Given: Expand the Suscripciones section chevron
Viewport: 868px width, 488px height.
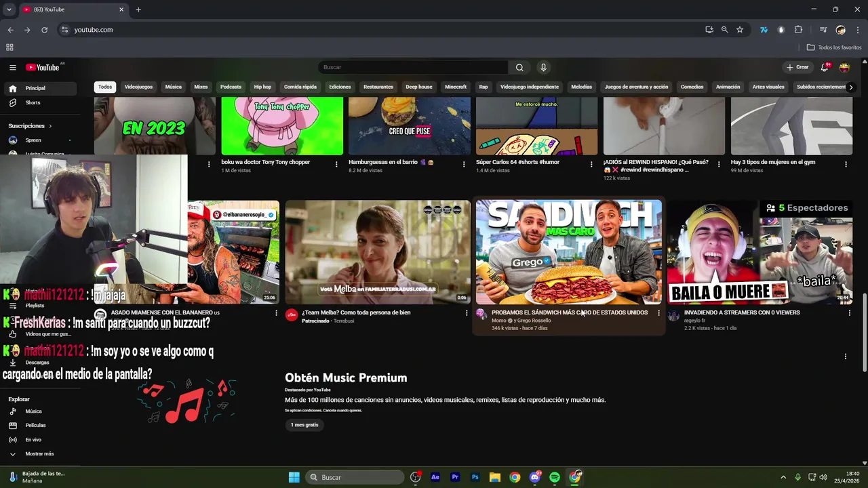Looking at the screenshot, I should [50, 126].
